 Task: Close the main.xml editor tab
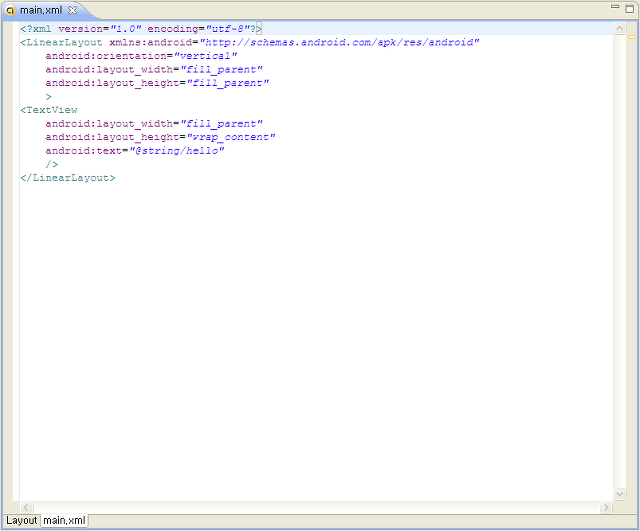[72, 10]
